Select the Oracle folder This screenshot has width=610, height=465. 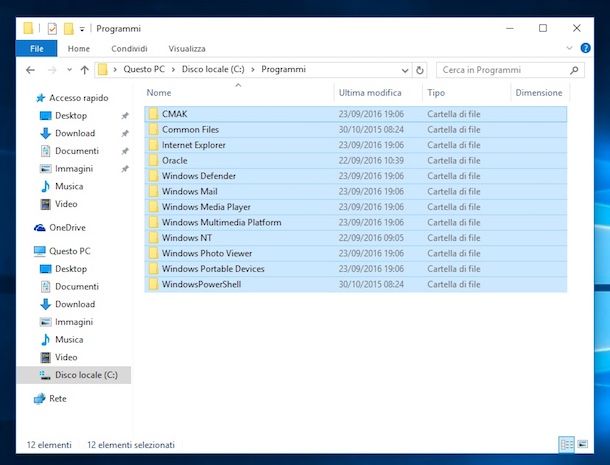[356, 161]
